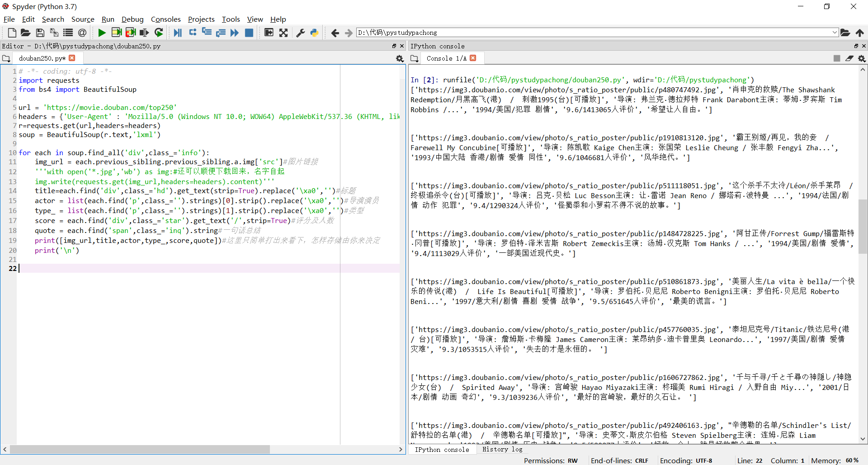Switch to the IPython console bottom tab
Image resolution: width=868 pixels, height=465 pixels.
point(442,450)
